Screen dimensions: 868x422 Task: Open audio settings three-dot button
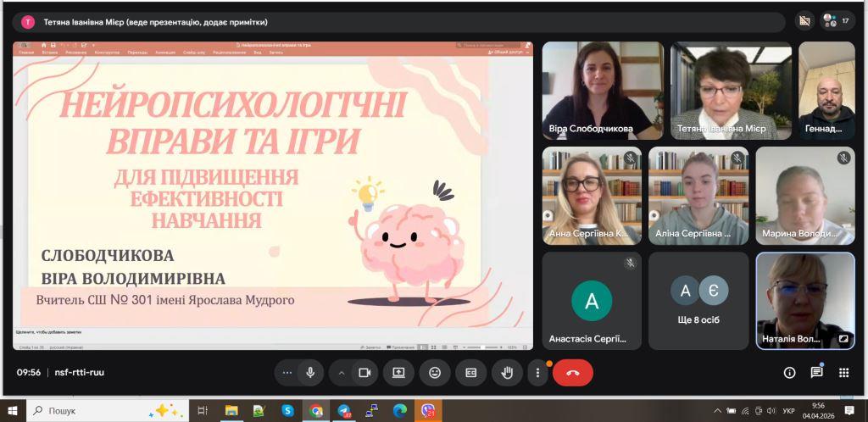coord(287,373)
